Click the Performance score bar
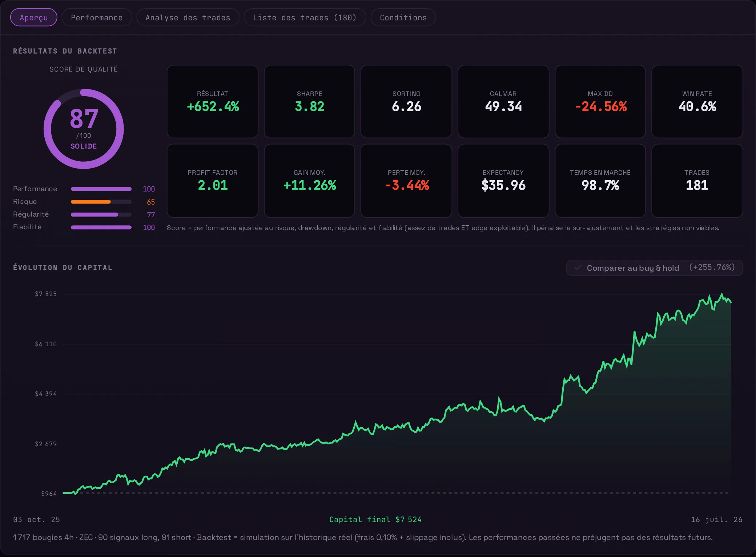The height and width of the screenshot is (557, 756). click(x=101, y=189)
